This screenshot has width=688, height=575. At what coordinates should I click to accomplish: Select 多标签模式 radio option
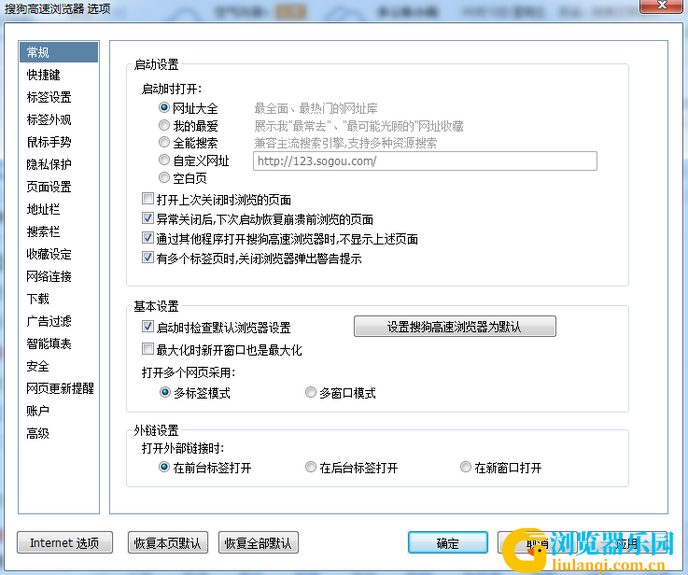(165, 392)
